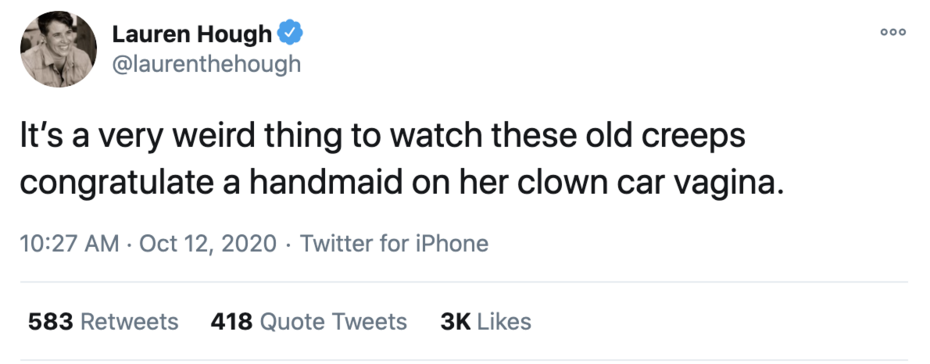Show the Likes list label
Image resolution: width=930 pixels, height=364 pixels.
504,322
